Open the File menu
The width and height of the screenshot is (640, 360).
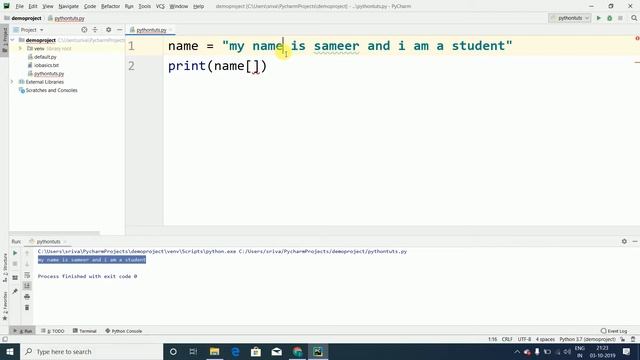pyautogui.click(x=19, y=6)
